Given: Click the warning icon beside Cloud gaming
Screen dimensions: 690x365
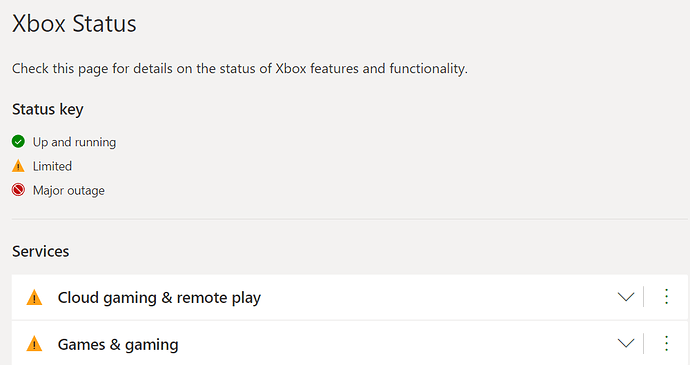Looking at the screenshot, I should click(x=34, y=297).
